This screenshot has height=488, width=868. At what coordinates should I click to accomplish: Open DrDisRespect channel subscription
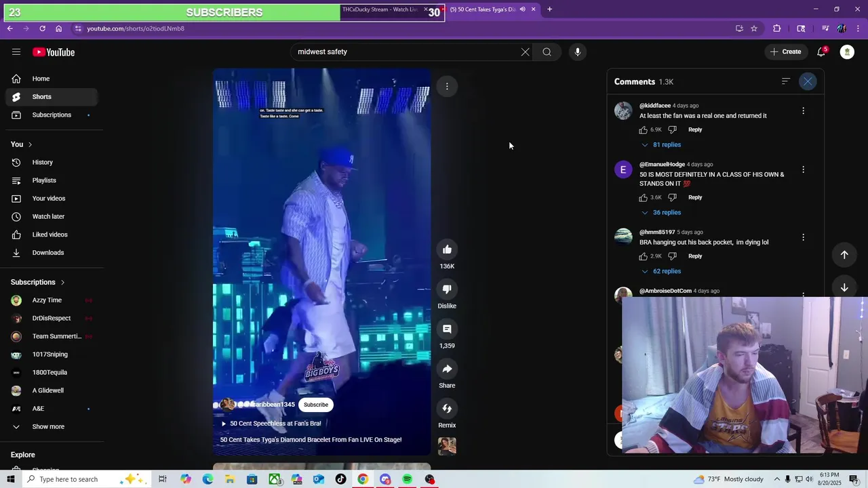pyautogui.click(x=52, y=319)
